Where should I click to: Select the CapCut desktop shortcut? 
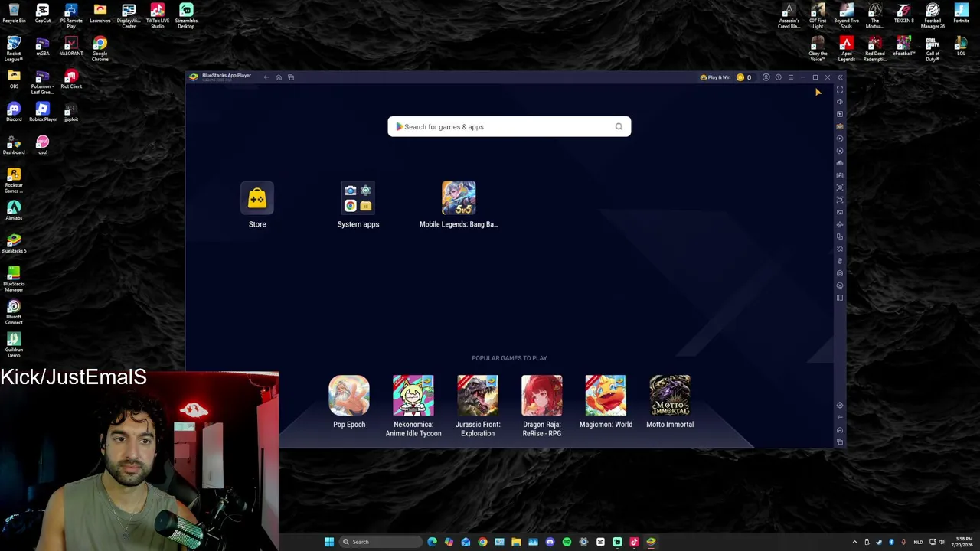[x=42, y=14]
